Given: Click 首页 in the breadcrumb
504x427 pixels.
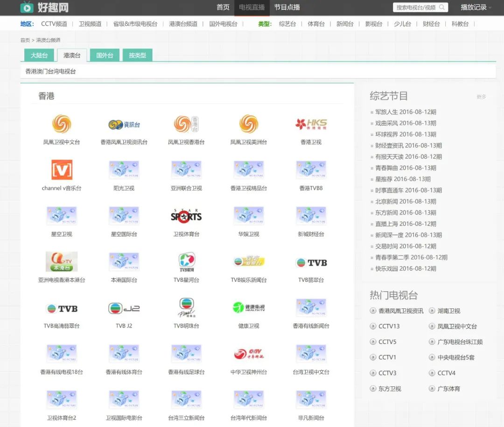Looking at the screenshot, I should 25,40.
